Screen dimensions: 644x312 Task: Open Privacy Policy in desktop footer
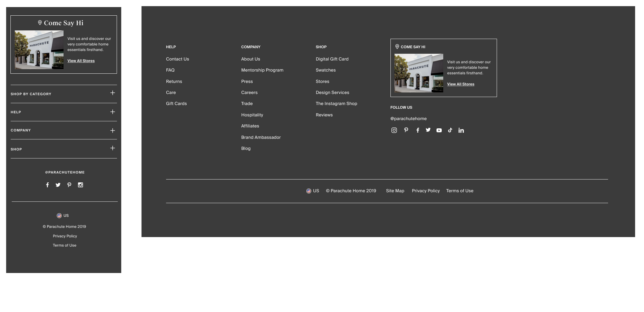click(426, 191)
